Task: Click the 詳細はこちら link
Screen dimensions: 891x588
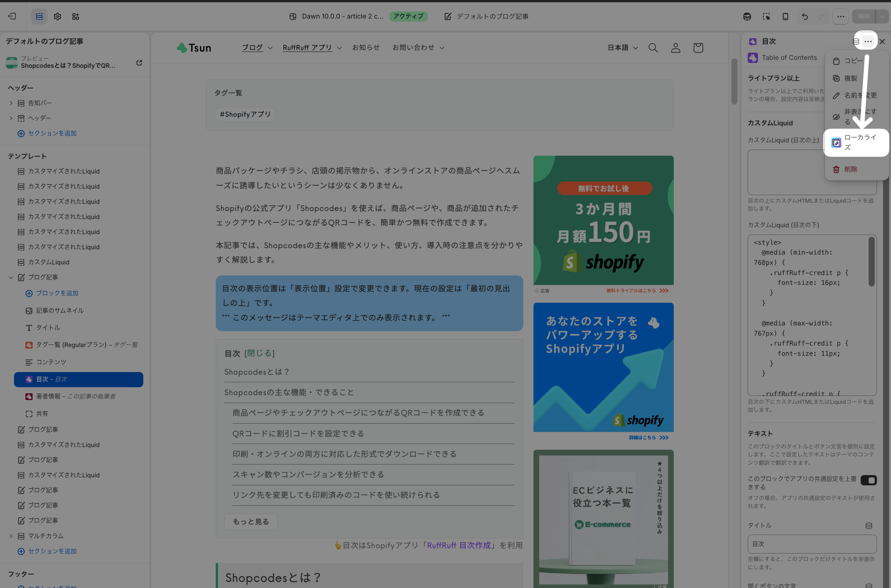Action: [x=649, y=438]
